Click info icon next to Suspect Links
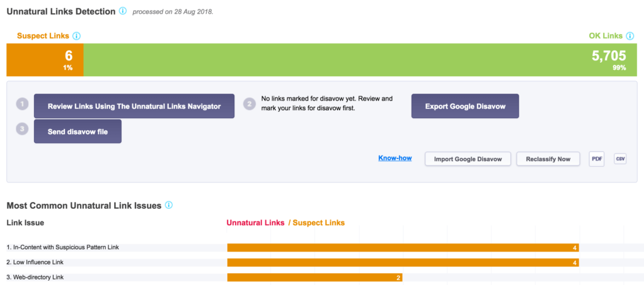 [76, 36]
